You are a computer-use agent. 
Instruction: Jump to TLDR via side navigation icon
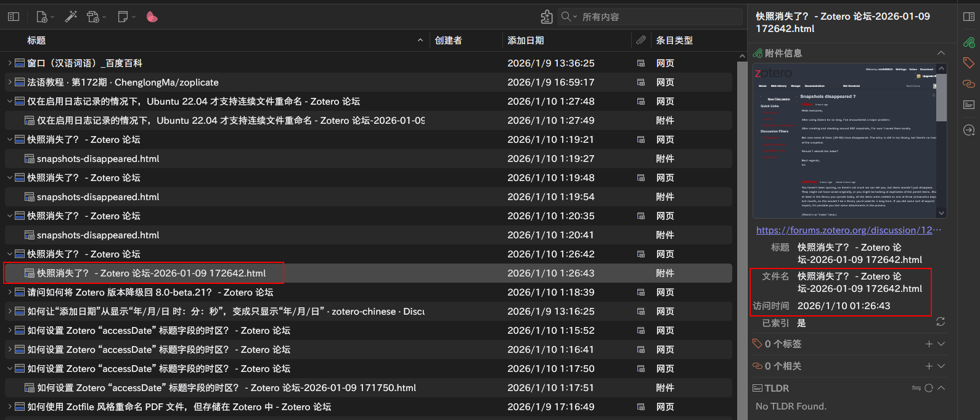coord(969,105)
